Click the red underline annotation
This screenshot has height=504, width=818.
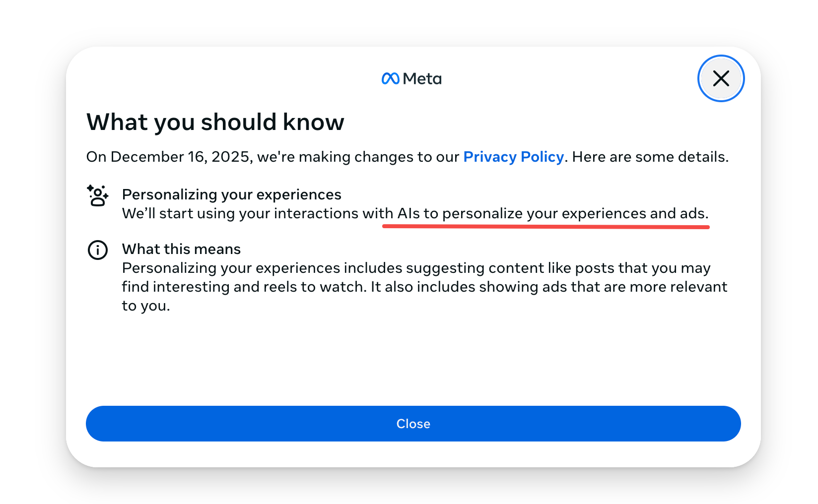tap(545, 227)
